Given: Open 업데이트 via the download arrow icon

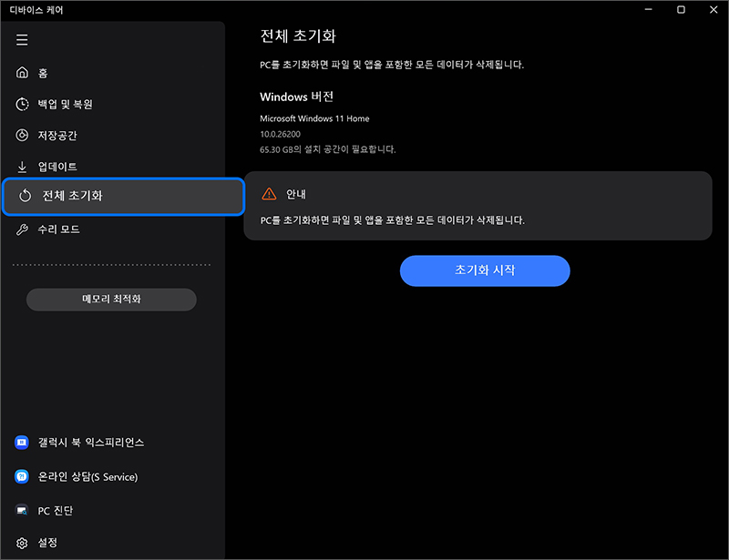Looking at the screenshot, I should coord(22,167).
